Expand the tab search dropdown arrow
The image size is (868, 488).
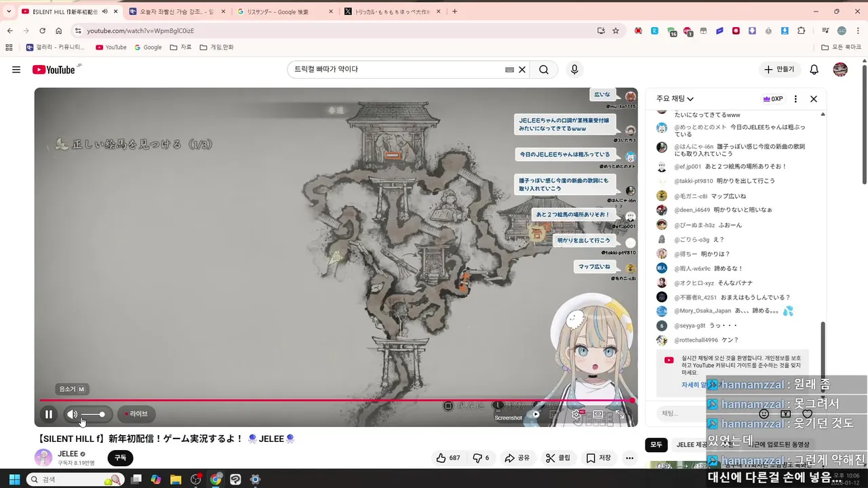[9, 12]
